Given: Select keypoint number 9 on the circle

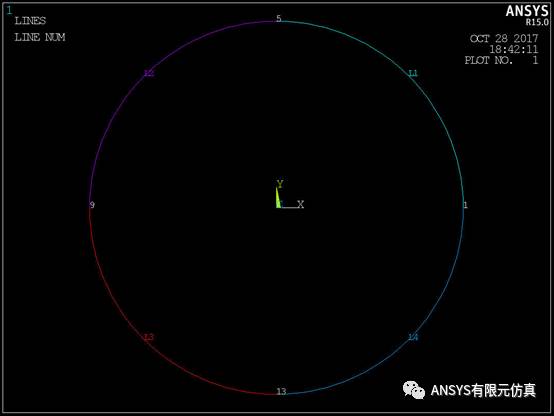Looking at the screenshot, I should 92,205.
